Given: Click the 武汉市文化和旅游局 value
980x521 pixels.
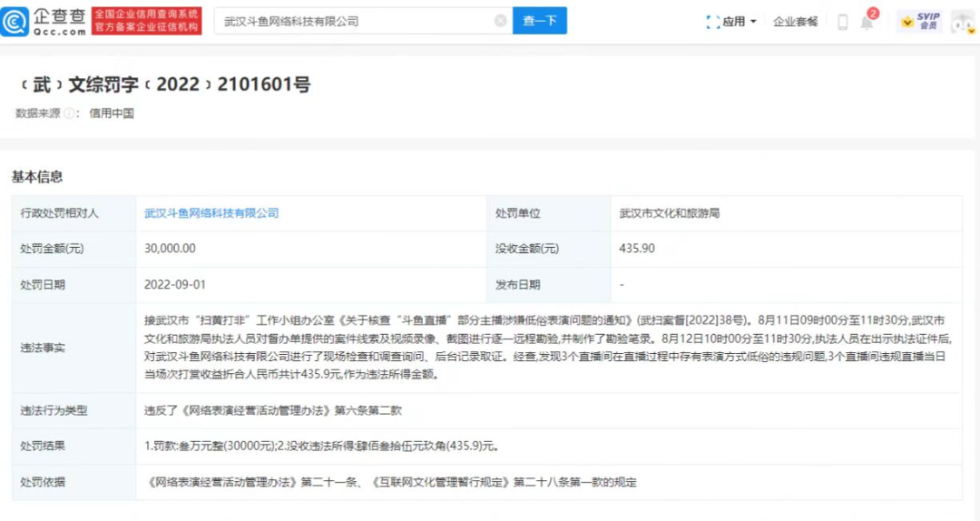Looking at the screenshot, I should 670,213.
